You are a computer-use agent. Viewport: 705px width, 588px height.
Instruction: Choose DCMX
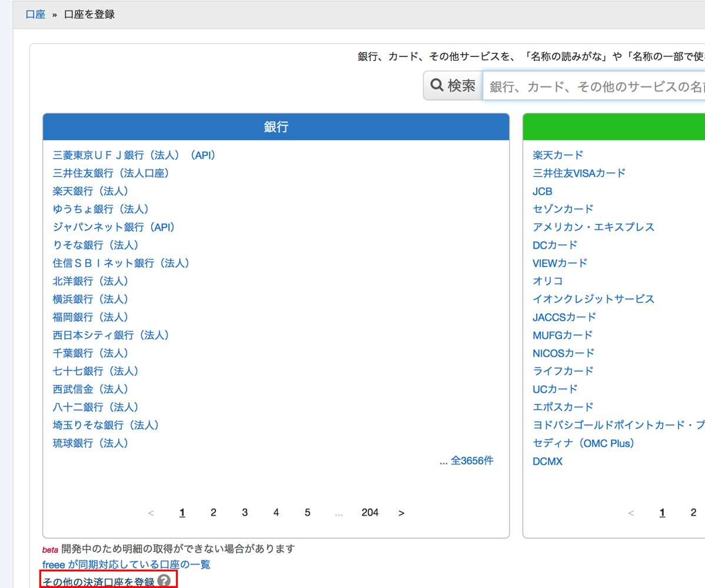(x=548, y=462)
